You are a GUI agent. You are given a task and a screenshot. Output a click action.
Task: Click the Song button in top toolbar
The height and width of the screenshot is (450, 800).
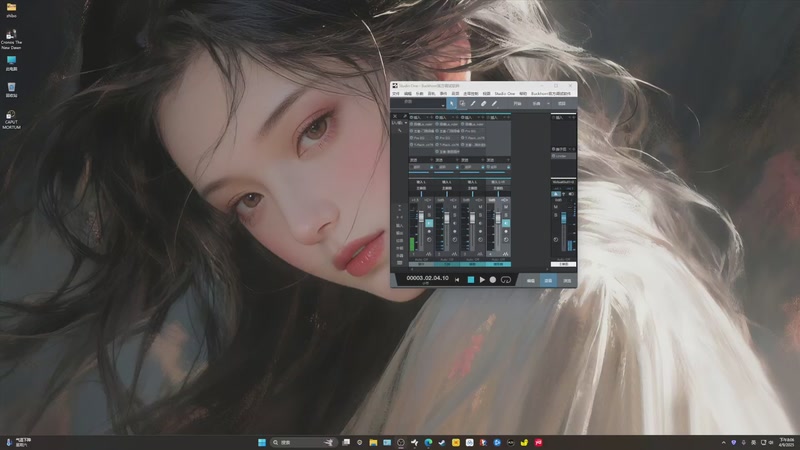coord(536,104)
